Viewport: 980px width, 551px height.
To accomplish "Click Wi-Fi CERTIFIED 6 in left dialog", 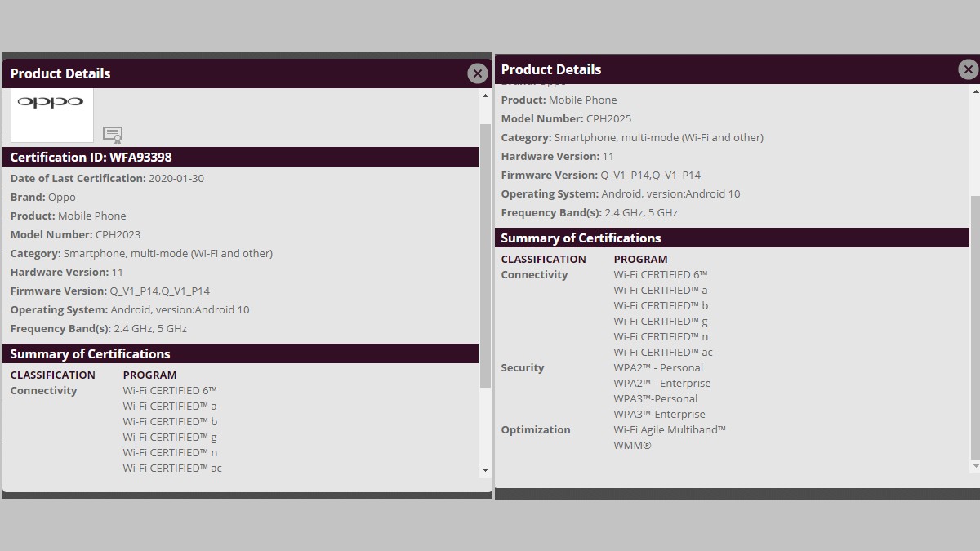I will [170, 390].
